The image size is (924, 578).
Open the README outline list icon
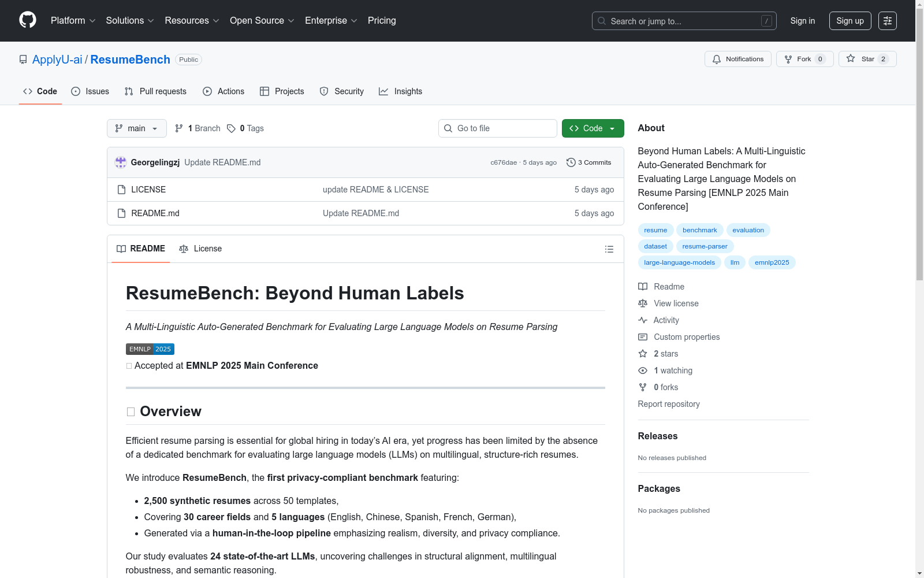(x=609, y=249)
